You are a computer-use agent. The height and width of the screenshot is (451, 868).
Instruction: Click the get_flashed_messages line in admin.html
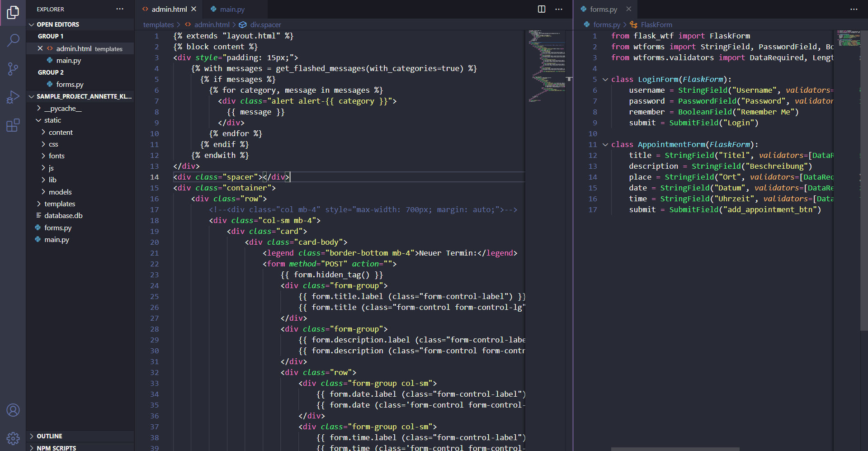tap(334, 69)
